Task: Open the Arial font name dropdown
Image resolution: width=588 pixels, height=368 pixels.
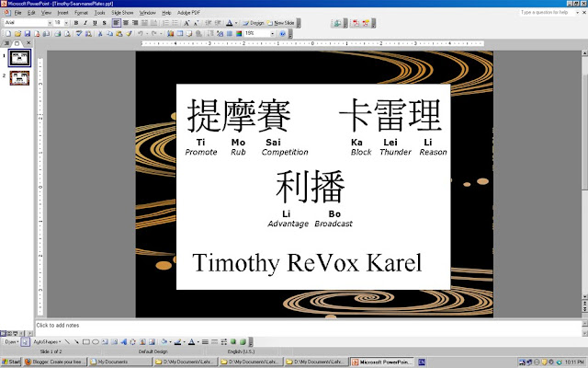Action: click(50, 23)
